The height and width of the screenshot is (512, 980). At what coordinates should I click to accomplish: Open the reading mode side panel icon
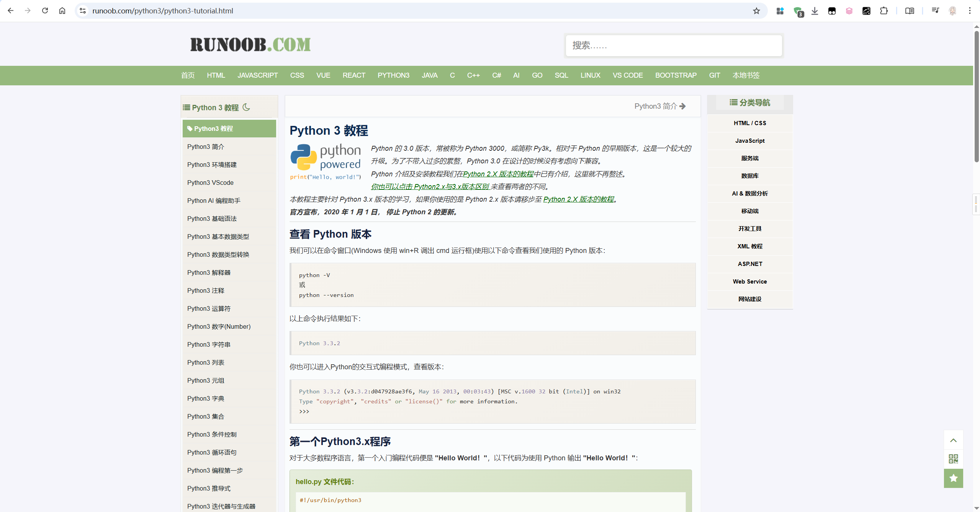pos(910,11)
